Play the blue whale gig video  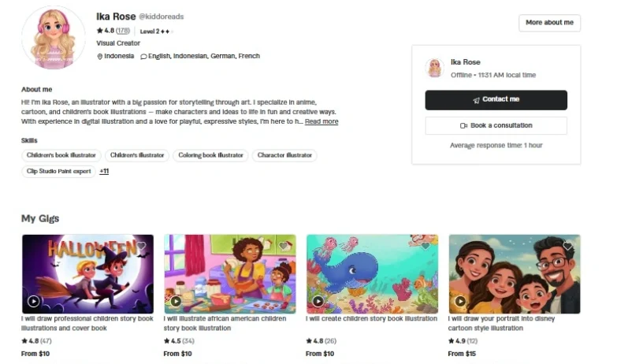(x=318, y=302)
